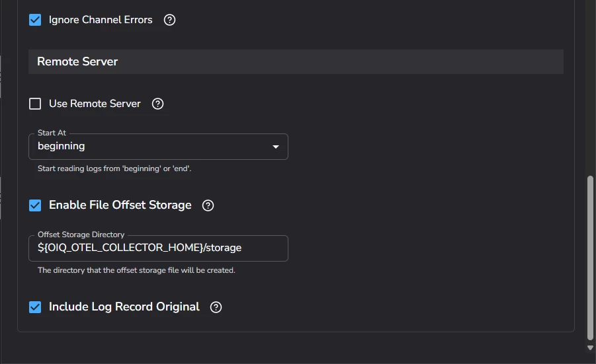Uncheck Ignore Channel Errors checkbox
This screenshot has height=364, width=596.
[x=35, y=20]
